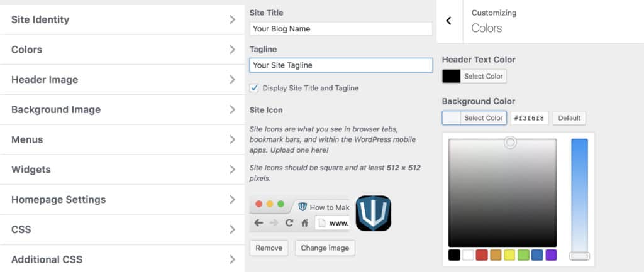Click the small shield favicon in browser tab preview
The width and height of the screenshot is (644, 272).
pos(303,207)
